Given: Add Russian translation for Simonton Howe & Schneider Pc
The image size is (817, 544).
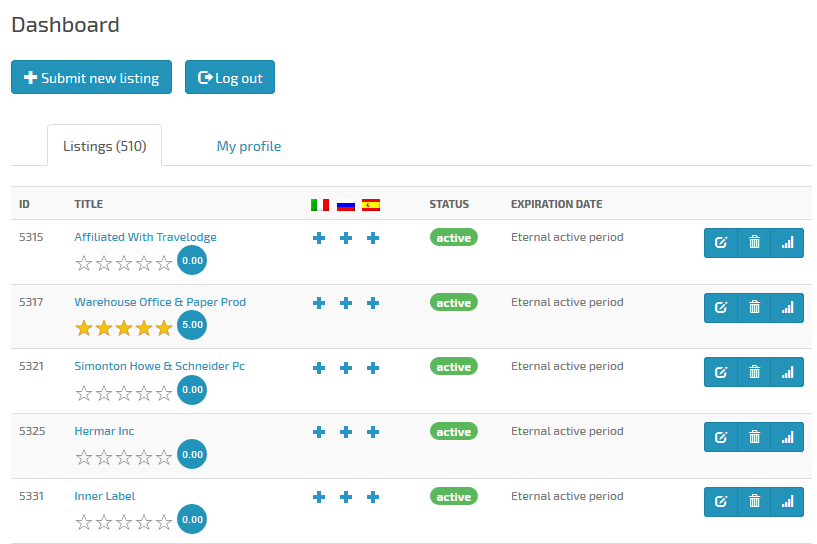Looking at the screenshot, I should coord(346,368).
